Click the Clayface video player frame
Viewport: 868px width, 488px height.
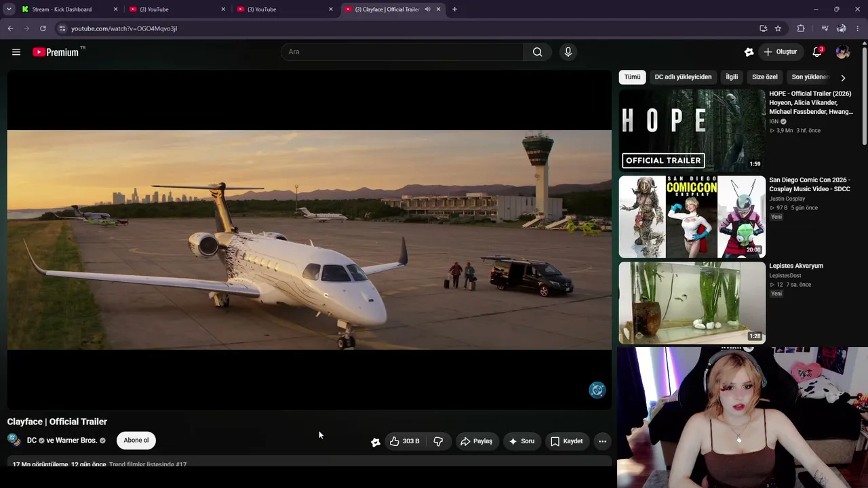coord(309,240)
